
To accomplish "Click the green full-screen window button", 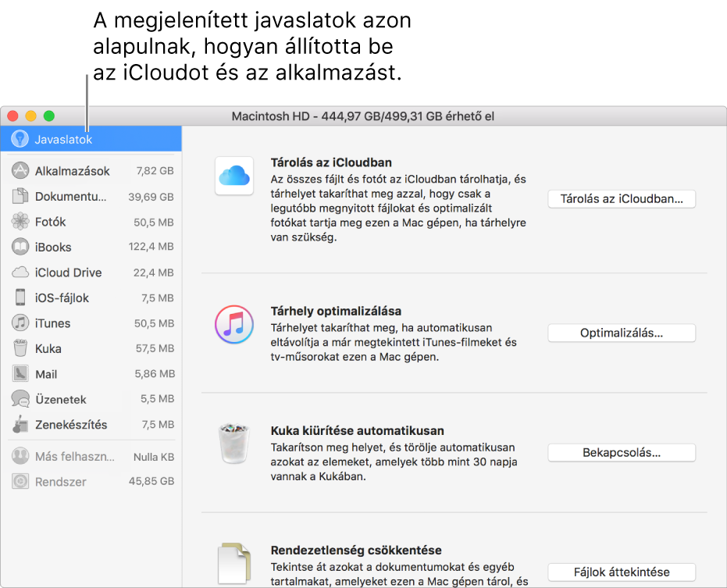I will tap(49, 116).
